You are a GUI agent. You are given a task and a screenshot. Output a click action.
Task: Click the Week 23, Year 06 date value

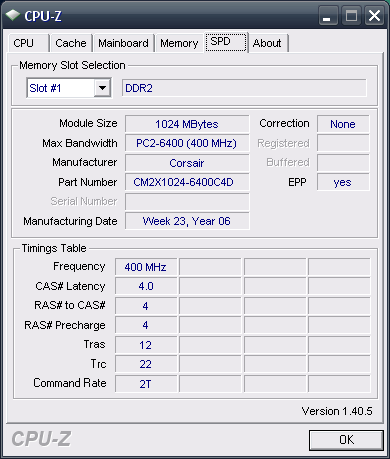click(x=187, y=221)
